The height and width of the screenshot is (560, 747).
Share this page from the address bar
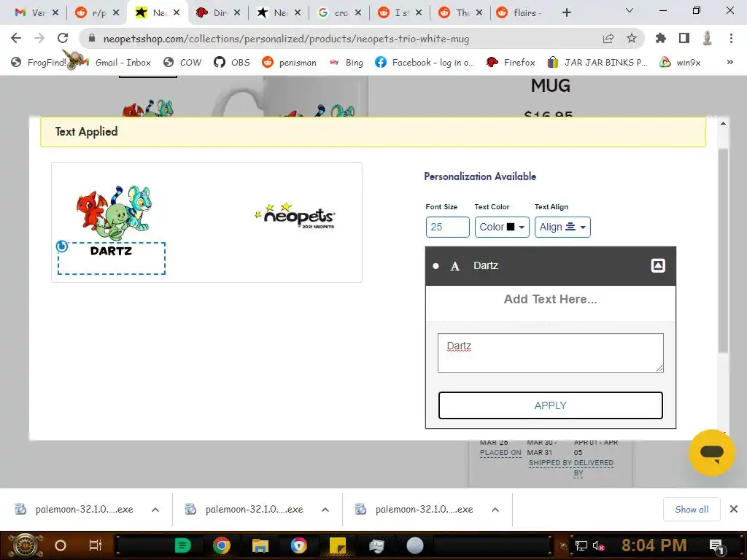pos(608,39)
